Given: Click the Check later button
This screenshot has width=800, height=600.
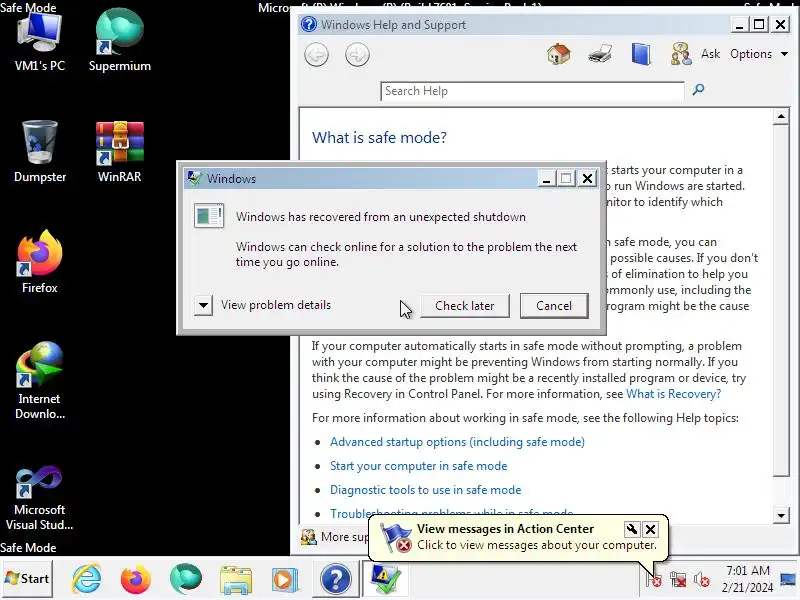Looking at the screenshot, I should point(465,306).
